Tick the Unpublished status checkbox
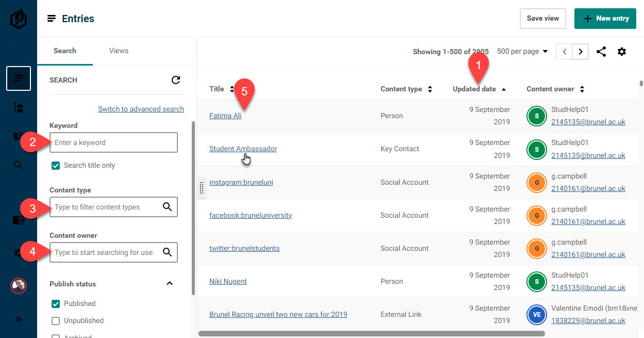The image size is (644, 338). tap(56, 321)
